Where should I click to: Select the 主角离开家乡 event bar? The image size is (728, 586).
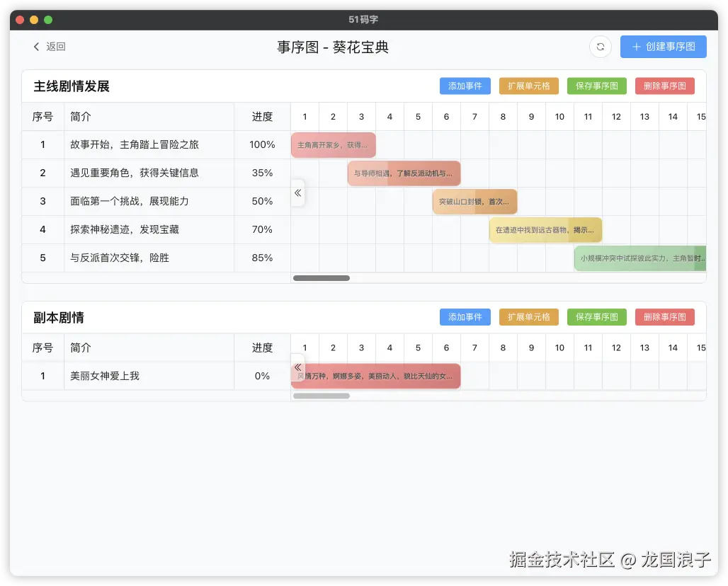tap(333, 144)
